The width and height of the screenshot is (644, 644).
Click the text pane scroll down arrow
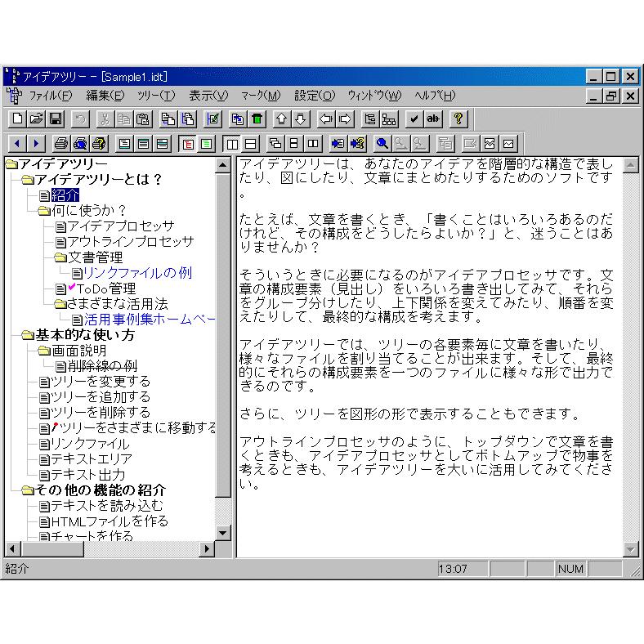(630, 548)
